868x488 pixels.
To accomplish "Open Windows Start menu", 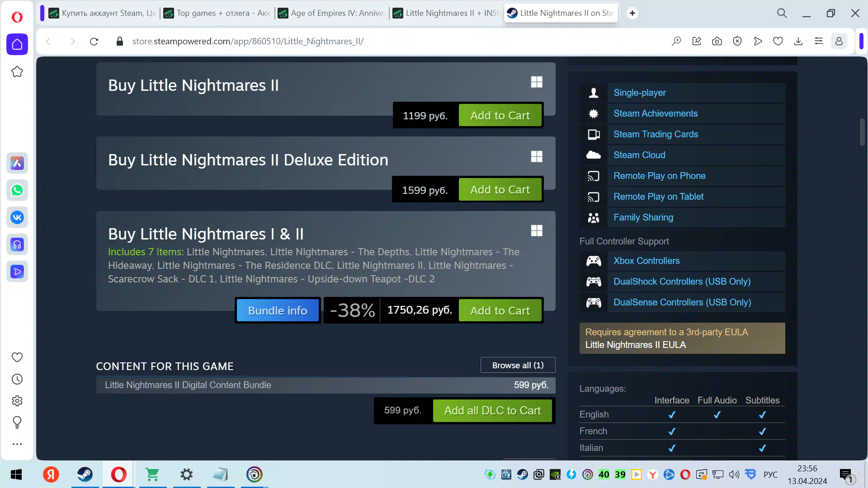I will click(x=16, y=474).
